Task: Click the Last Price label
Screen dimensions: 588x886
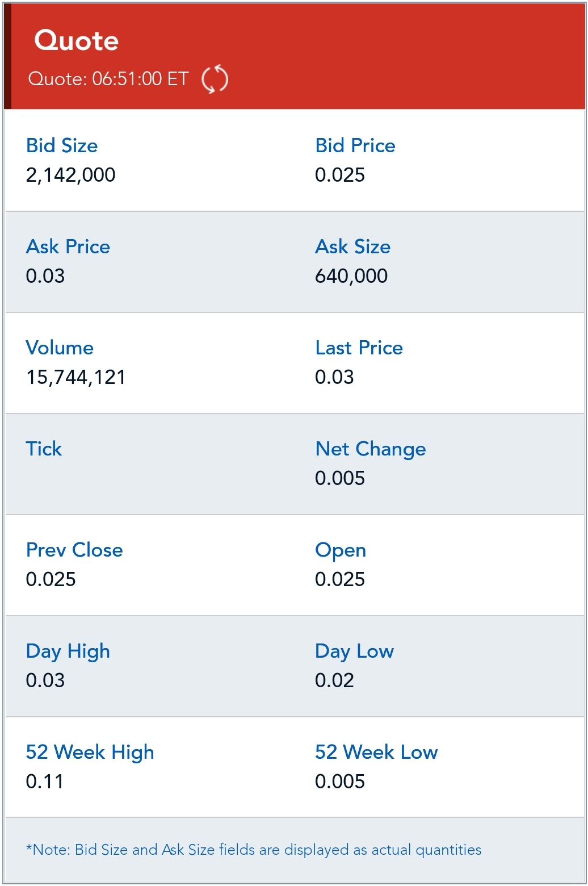Action: [x=359, y=348]
